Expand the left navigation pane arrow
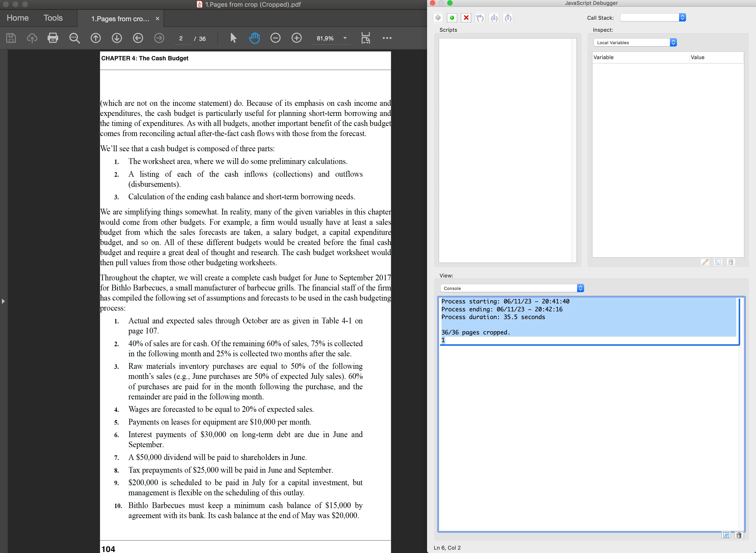756x553 pixels. point(3,301)
